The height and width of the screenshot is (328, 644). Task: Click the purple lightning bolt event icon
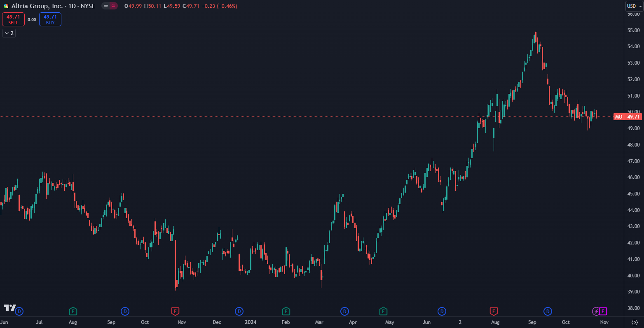click(596, 311)
